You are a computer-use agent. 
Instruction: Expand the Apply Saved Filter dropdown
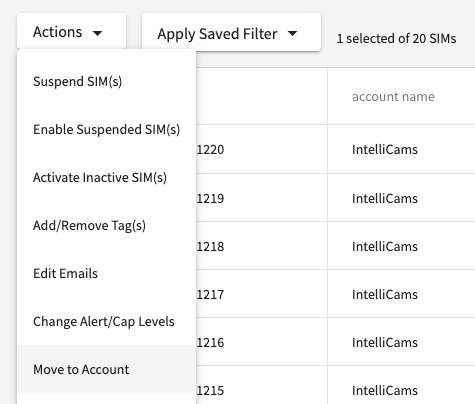[x=231, y=32]
